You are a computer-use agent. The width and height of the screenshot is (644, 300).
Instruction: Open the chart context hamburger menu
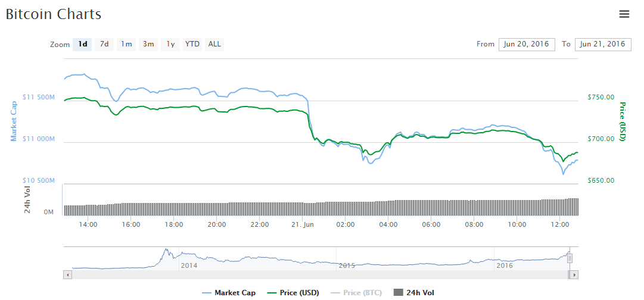coord(624,14)
